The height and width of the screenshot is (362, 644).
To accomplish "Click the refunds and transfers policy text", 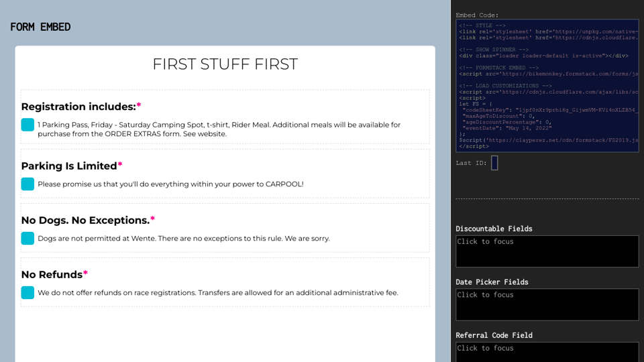I will tap(217, 293).
